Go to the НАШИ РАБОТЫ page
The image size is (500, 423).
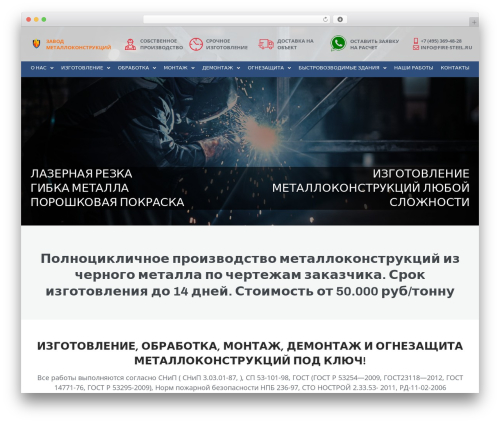point(413,68)
